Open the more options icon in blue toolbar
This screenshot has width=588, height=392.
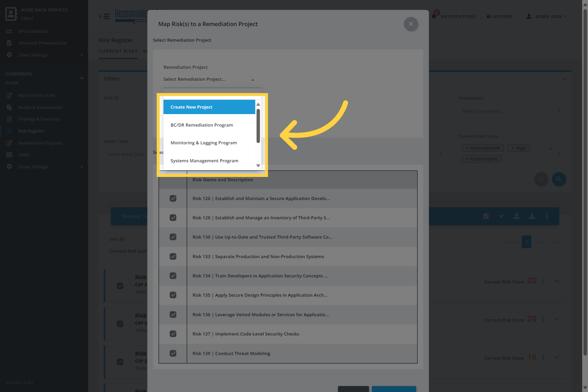pos(547,216)
